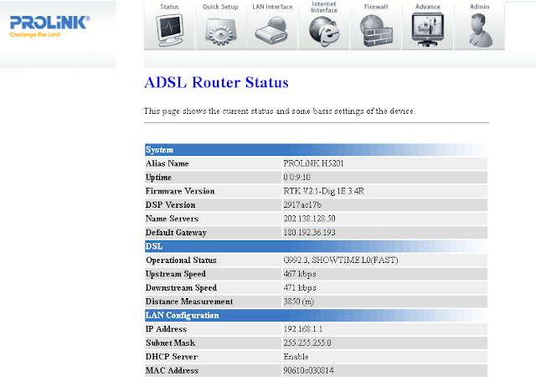Click the DHCP Server row label
Viewport: 536px width, 392px height.
(x=172, y=357)
